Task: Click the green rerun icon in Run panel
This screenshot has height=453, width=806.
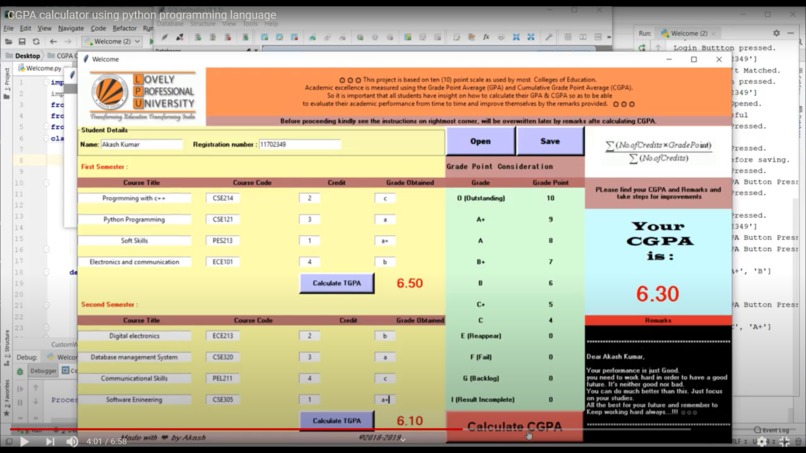Action: point(642,47)
